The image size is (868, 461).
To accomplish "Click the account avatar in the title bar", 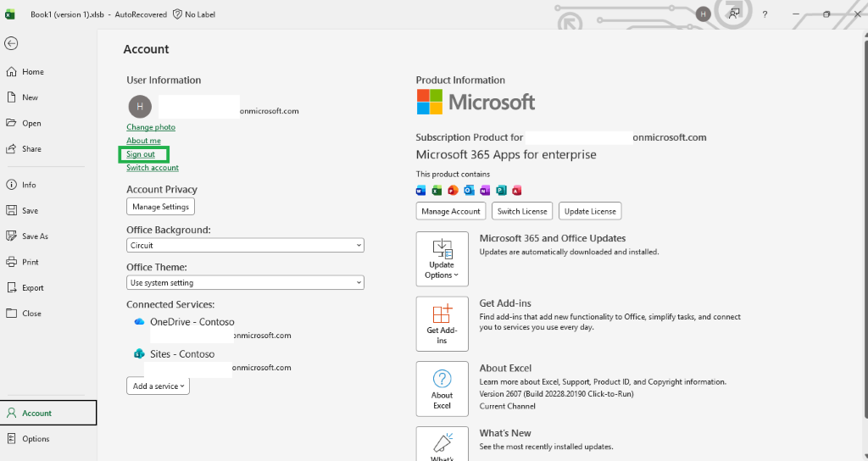I will (x=703, y=14).
